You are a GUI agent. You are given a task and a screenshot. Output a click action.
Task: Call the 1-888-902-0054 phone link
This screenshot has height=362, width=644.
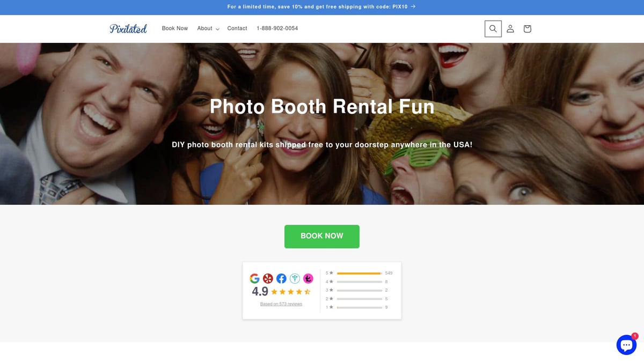[x=277, y=28]
